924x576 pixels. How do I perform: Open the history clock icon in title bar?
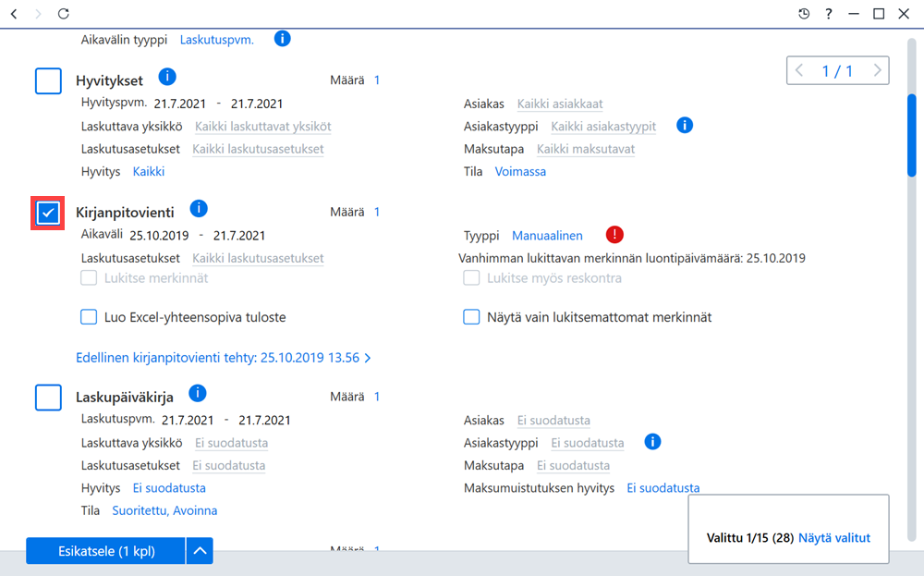point(804,14)
